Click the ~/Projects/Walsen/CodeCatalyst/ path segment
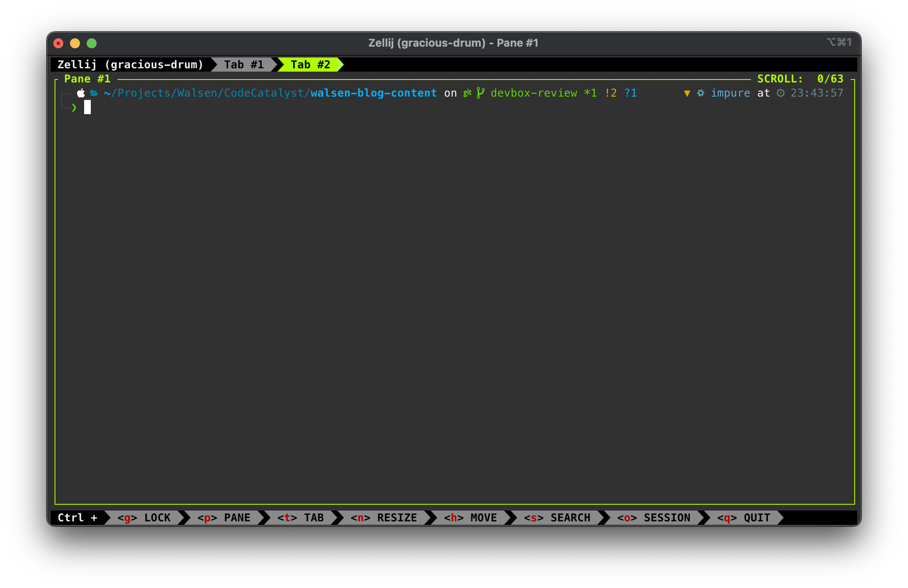 pos(207,93)
